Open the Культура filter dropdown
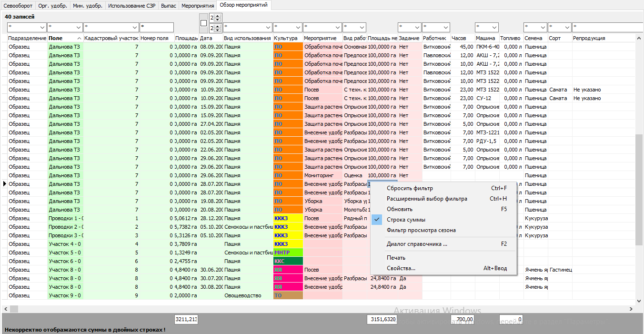 point(298,28)
